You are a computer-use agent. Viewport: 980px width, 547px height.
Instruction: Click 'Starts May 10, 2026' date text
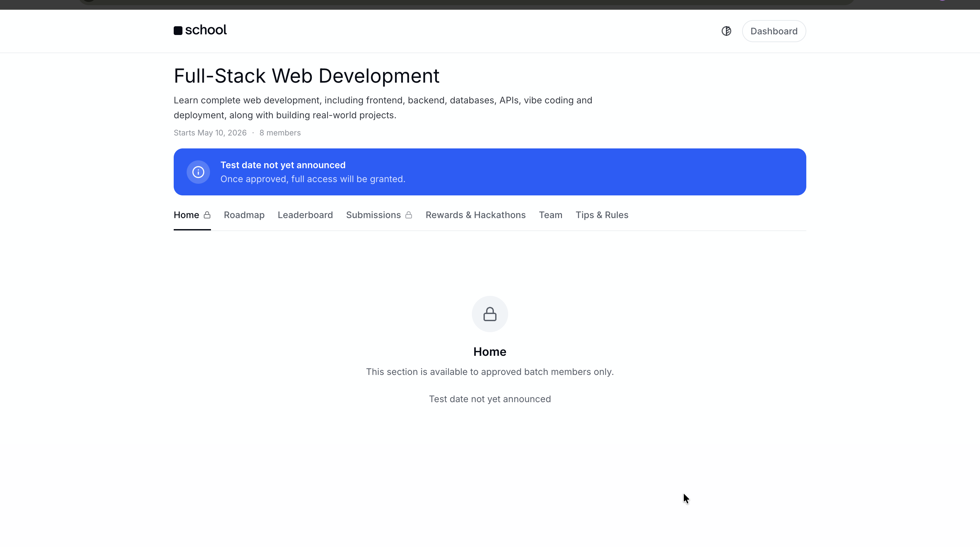210,133
